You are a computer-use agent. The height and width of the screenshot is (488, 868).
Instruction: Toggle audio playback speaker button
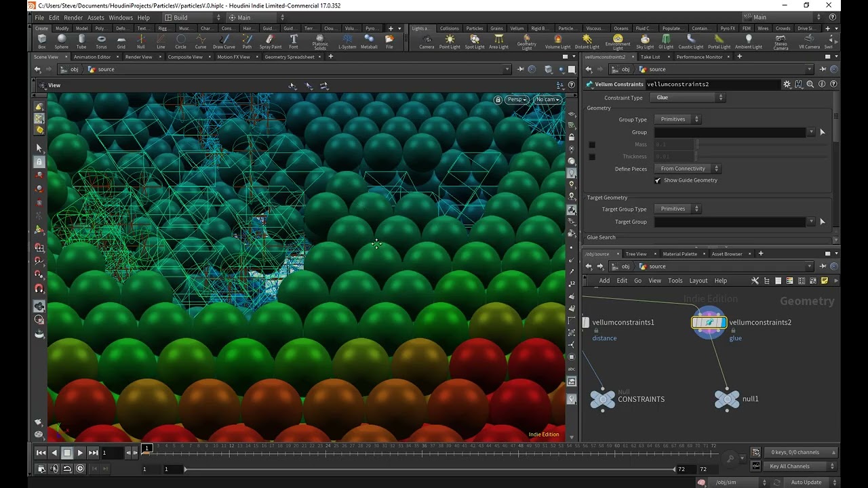(x=55, y=469)
